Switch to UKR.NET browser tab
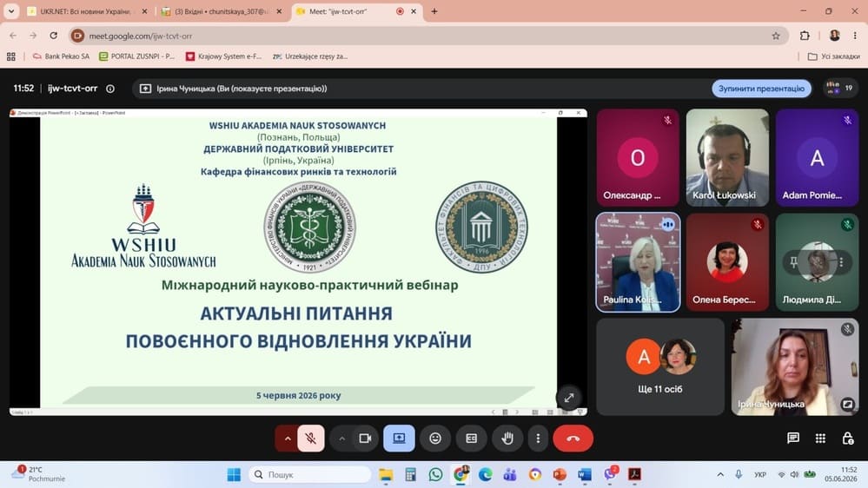Image resolution: width=868 pixels, height=488 pixels. (x=85, y=11)
